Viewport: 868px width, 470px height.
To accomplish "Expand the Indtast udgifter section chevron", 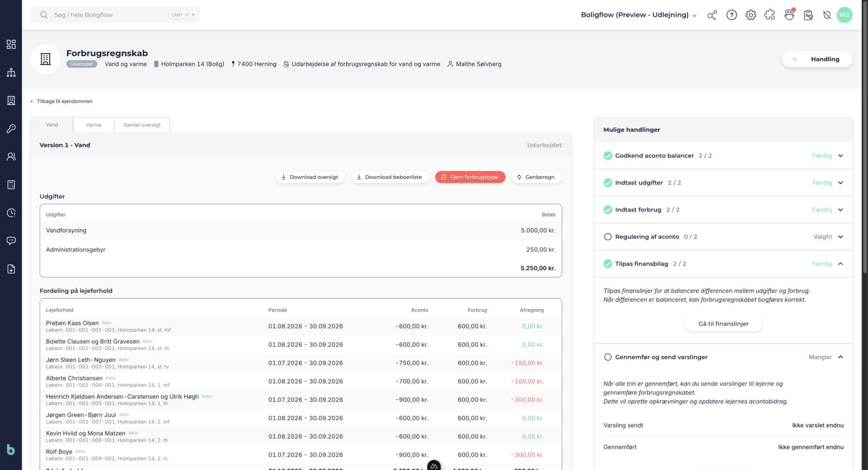I will 840,183.
